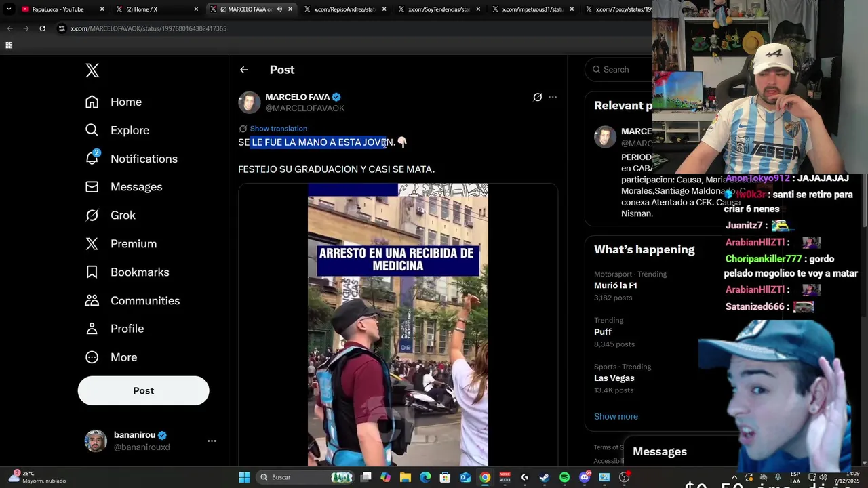
Task: Expand the More menu in the sidebar
Action: 111,357
